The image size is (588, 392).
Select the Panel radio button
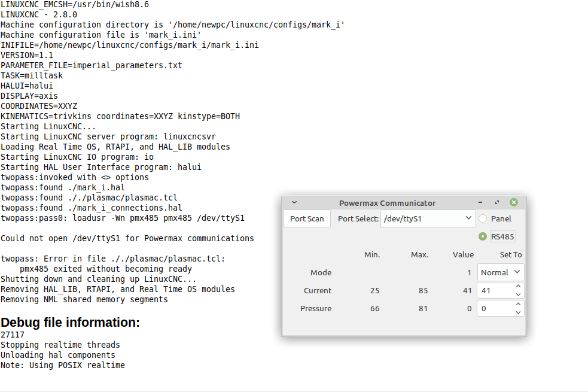pyautogui.click(x=483, y=218)
